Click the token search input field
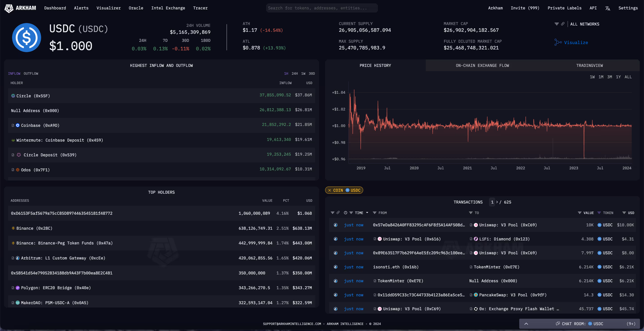 pyautogui.click(x=322, y=8)
